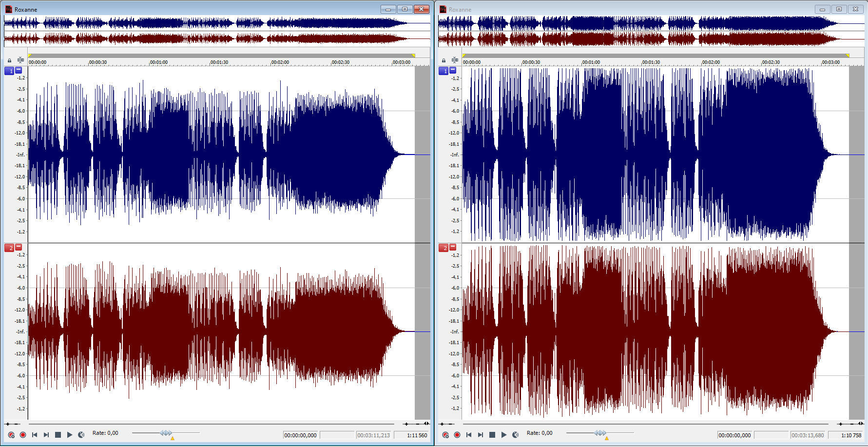Click the Record button in left window
Screen dimensions: 868x447
click(23, 435)
